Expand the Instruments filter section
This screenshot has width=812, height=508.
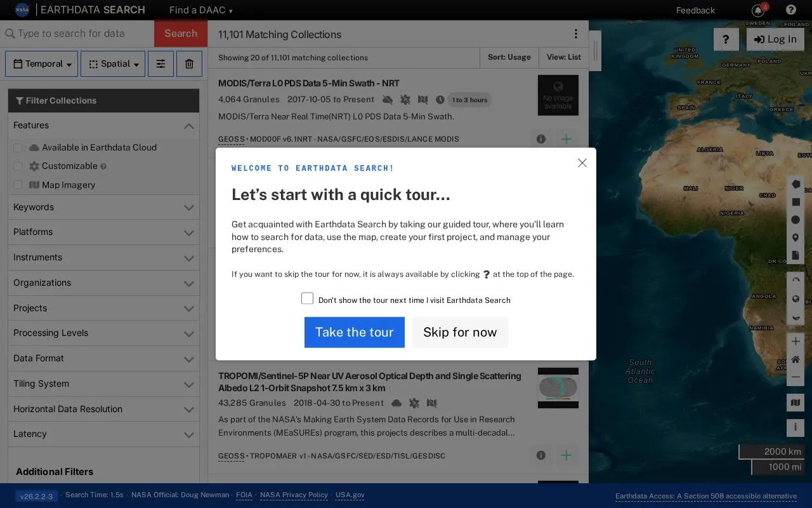point(103,258)
